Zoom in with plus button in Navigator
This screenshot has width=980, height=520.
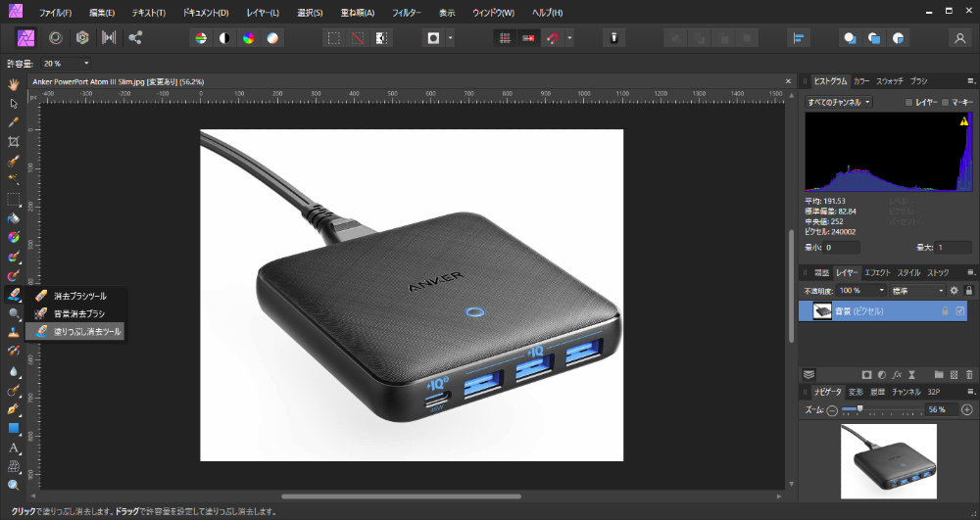967,410
